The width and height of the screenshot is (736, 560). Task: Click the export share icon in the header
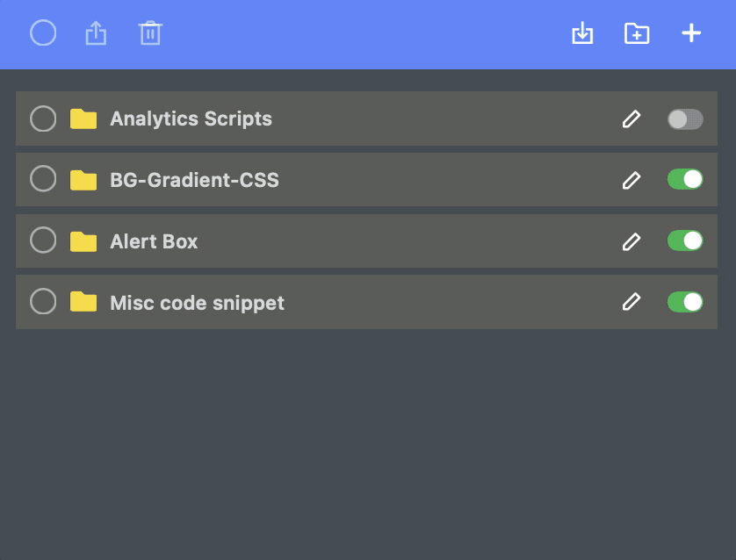(x=97, y=32)
